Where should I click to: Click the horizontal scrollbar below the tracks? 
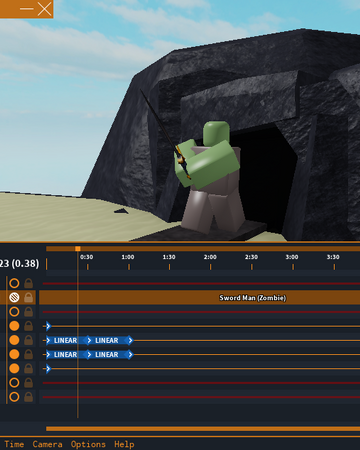[203, 429]
